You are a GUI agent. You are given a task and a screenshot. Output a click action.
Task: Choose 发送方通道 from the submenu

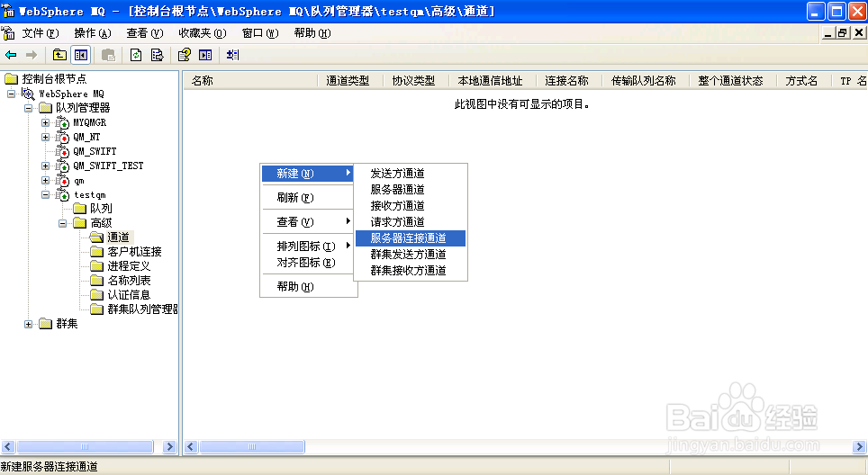click(411, 173)
